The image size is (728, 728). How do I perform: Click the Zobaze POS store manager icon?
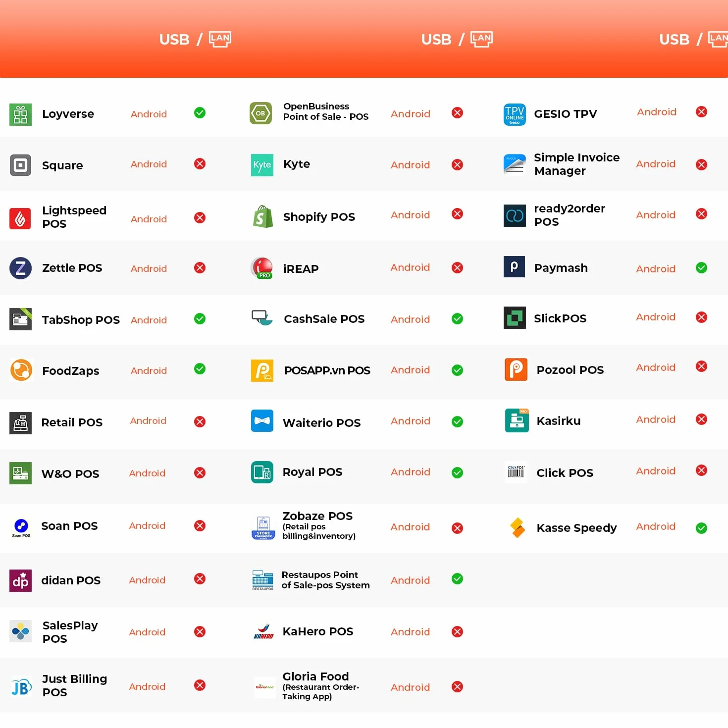tap(263, 528)
